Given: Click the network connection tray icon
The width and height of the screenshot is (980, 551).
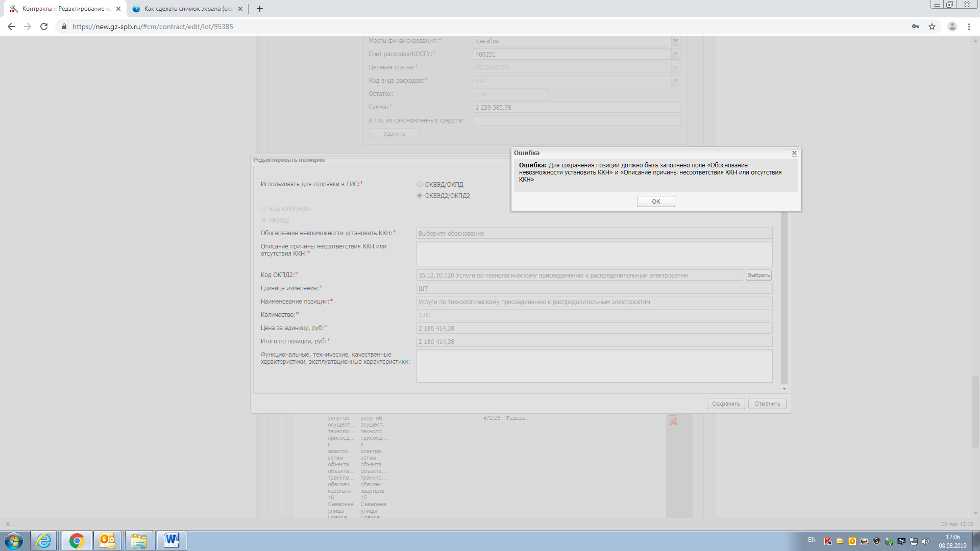Looking at the screenshot, I should pos(913,541).
